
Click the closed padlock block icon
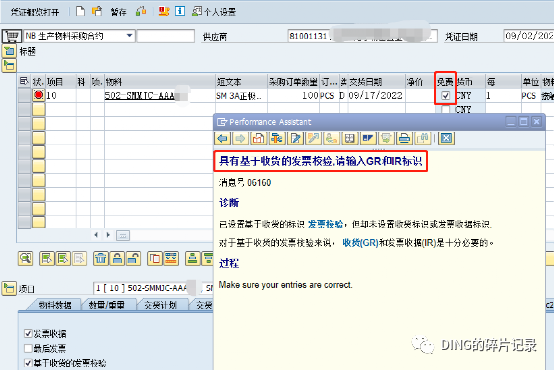point(117,259)
